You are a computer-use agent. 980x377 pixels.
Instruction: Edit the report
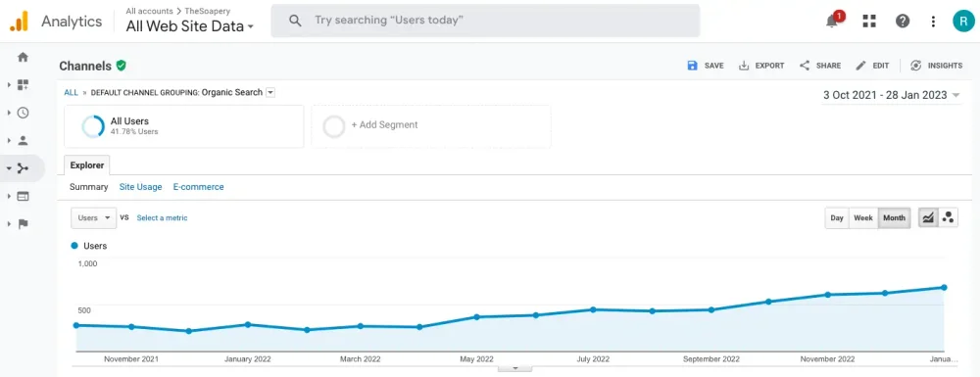[x=872, y=66]
